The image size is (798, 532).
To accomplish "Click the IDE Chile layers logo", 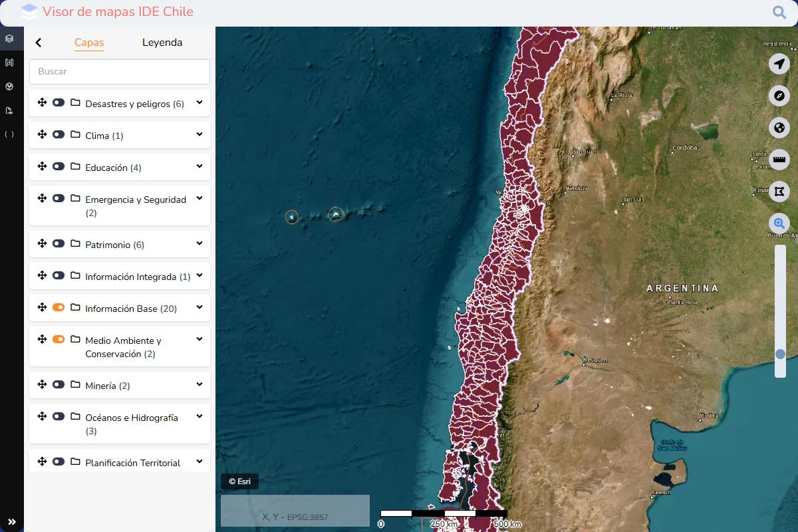I will (29, 11).
